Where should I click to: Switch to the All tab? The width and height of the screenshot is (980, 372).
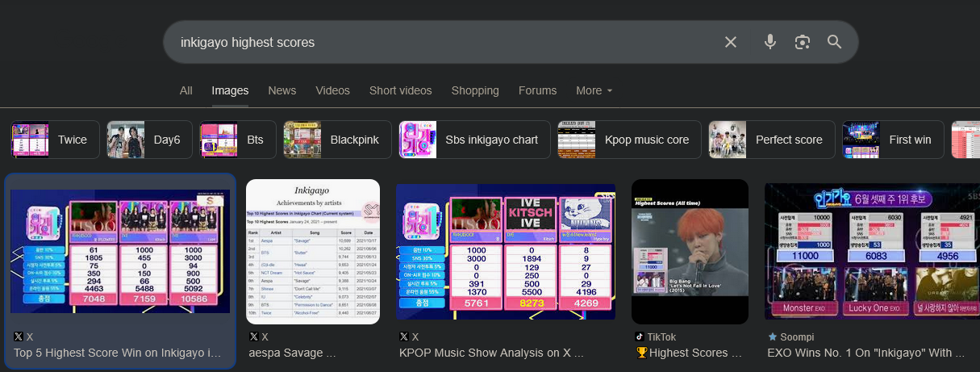click(x=186, y=90)
